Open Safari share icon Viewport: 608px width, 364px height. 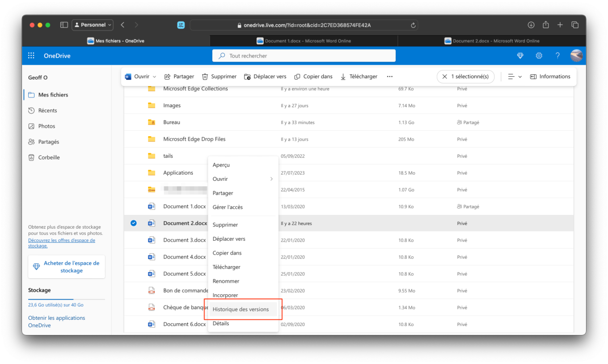(546, 25)
